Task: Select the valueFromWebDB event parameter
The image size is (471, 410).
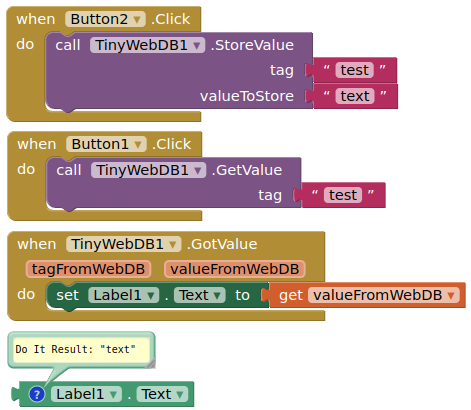Action: (235, 269)
